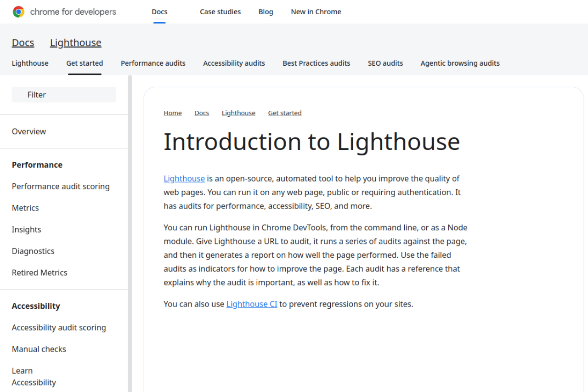
Task: Click the Docs breadcrumb link
Action: (202, 113)
